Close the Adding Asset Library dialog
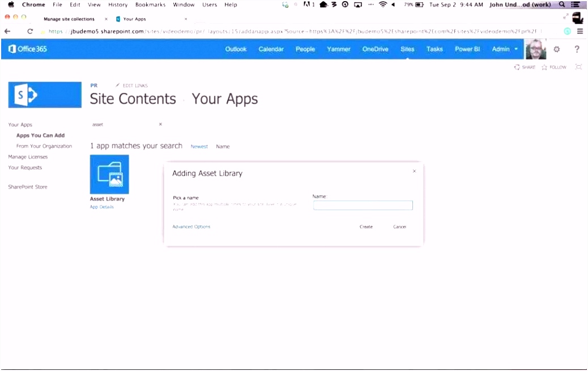 (414, 171)
